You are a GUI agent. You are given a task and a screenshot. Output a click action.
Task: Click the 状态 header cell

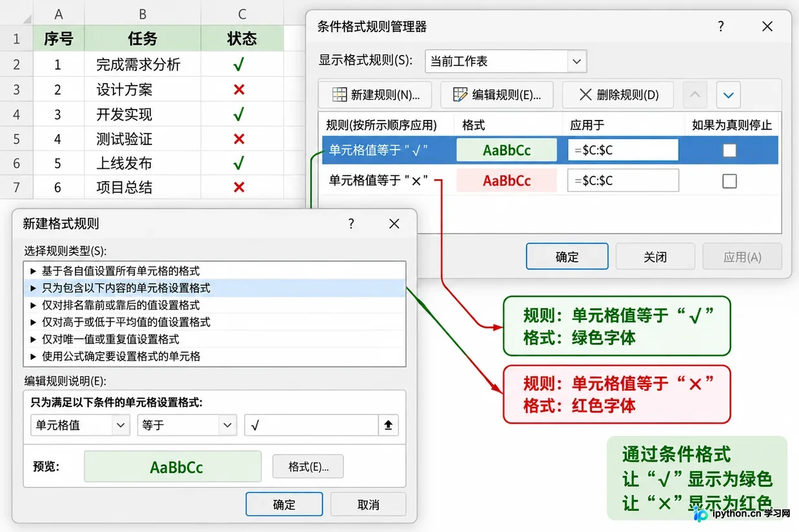(242, 39)
